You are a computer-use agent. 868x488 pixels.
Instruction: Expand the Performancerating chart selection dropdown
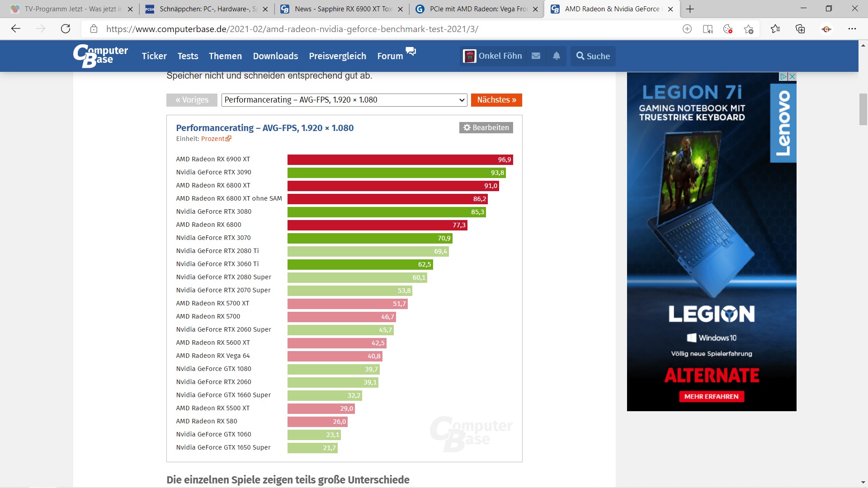pyautogui.click(x=344, y=100)
